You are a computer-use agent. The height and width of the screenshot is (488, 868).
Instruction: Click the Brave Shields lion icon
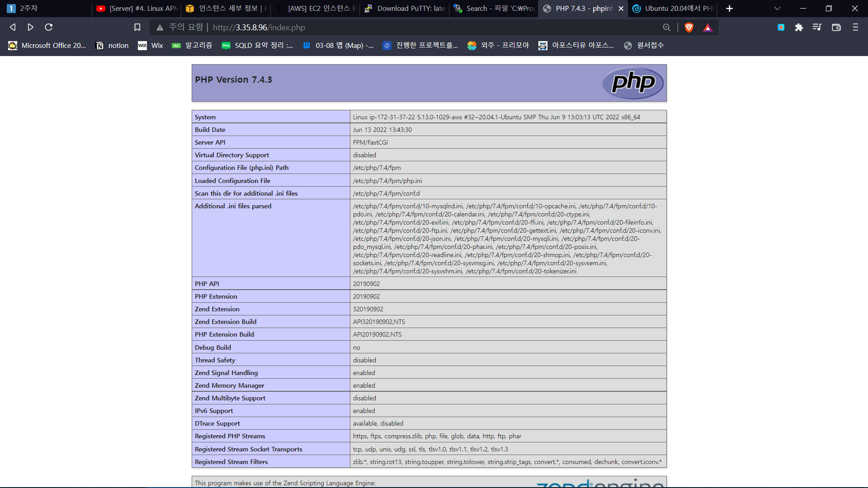click(x=689, y=28)
